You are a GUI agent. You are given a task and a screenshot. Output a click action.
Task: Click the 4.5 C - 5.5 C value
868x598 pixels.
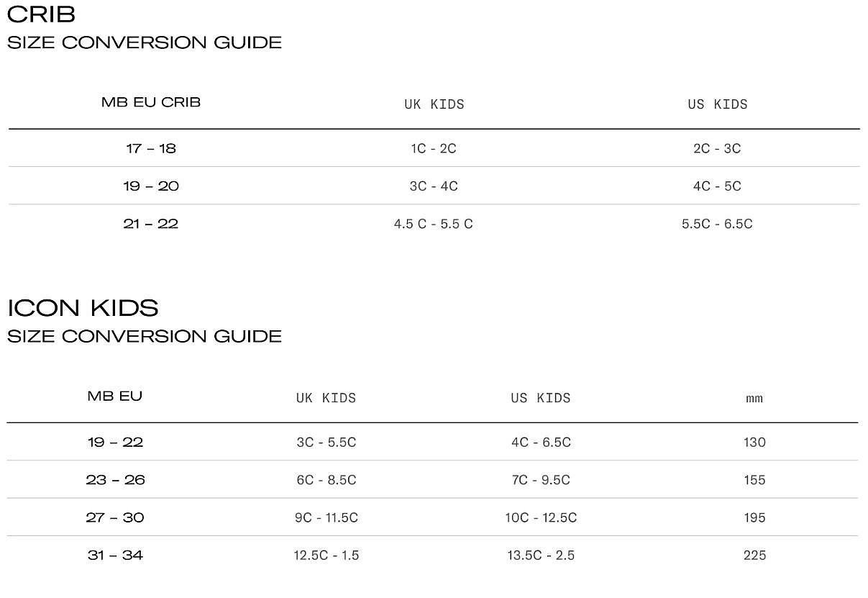point(434,224)
